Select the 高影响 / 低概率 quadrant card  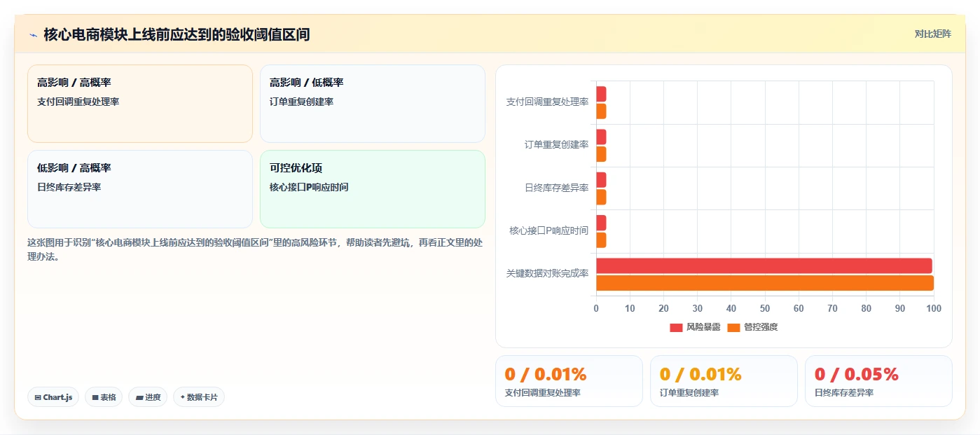373,104
